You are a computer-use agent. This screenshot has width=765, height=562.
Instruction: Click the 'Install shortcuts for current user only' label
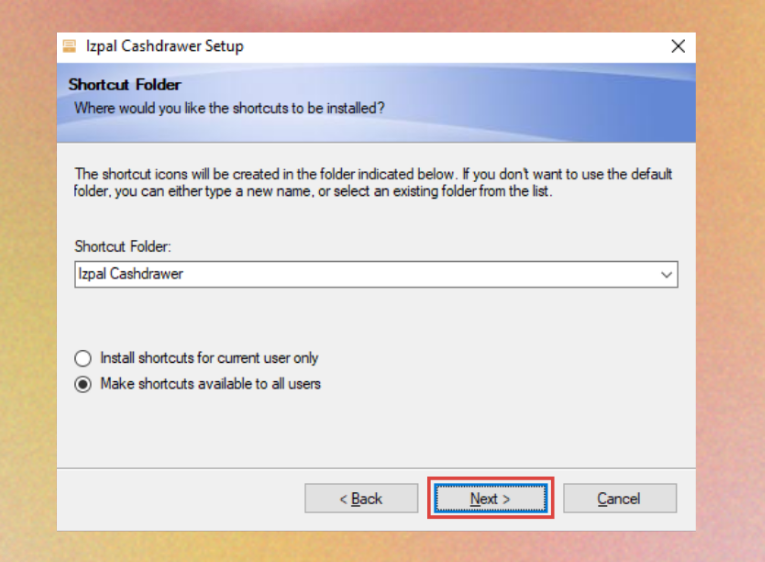pyautogui.click(x=209, y=358)
